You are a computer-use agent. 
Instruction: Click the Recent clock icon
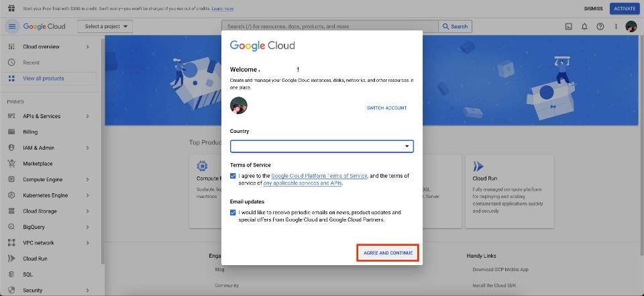click(x=11, y=62)
